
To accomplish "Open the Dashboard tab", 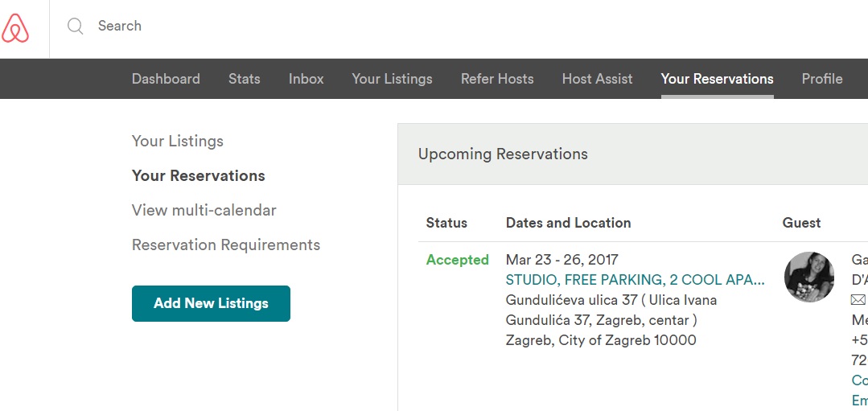I will pos(166,79).
